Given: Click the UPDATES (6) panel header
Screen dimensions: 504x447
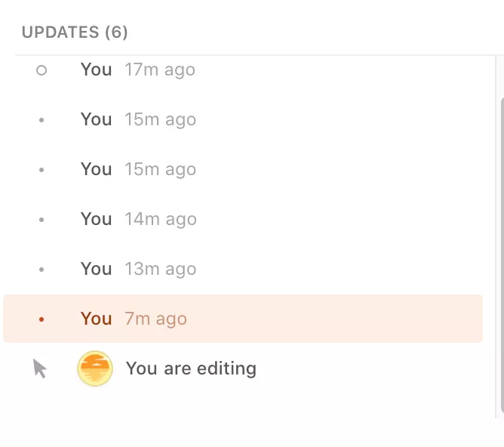Looking at the screenshot, I should 75,32.
